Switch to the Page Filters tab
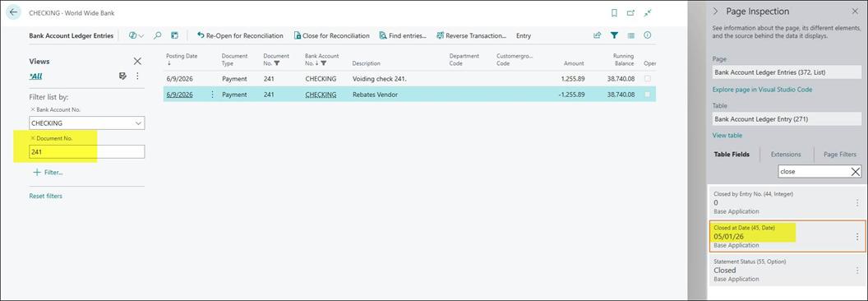The width and height of the screenshot is (868, 301). point(840,155)
